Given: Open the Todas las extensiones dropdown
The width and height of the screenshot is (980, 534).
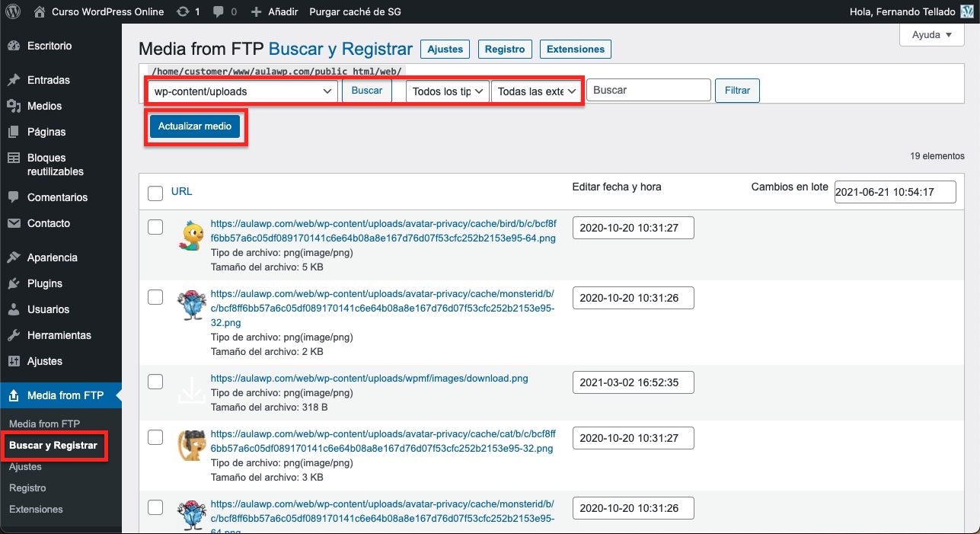Looking at the screenshot, I should [x=536, y=91].
